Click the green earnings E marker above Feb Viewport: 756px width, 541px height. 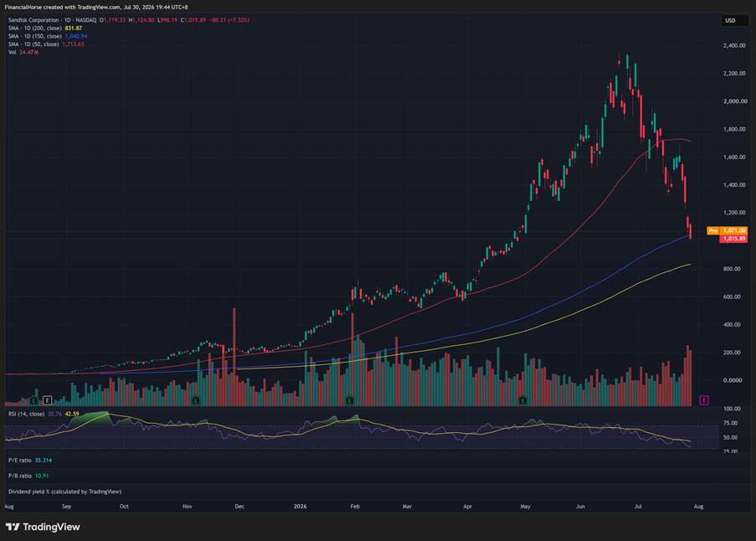350,400
